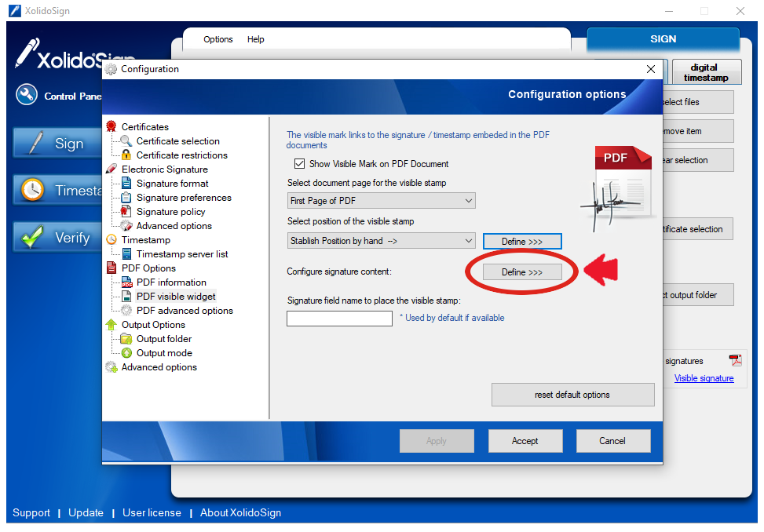Click the Timestamp clock icon in sidebar
Screen dimensions: 764x532
pos(33,190)
